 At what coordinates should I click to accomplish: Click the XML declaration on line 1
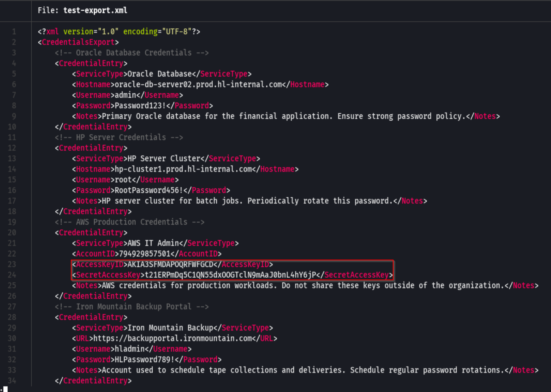[118, 31]
